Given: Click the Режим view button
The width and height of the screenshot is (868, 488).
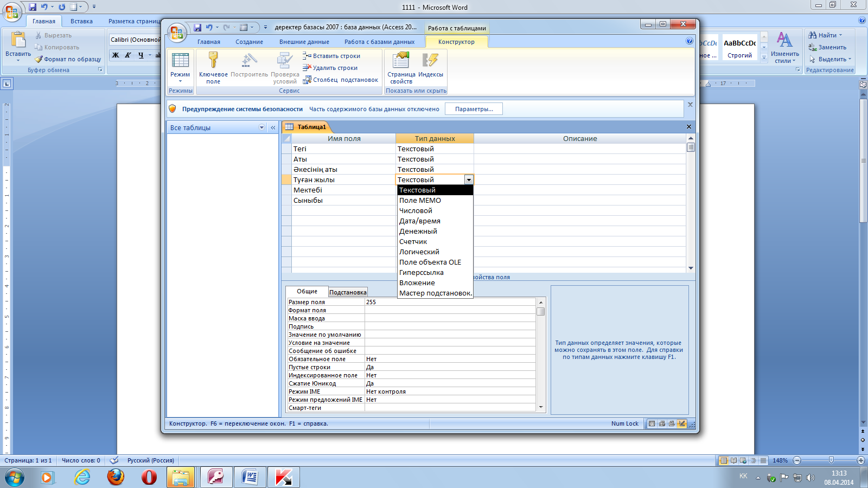Looking at the screenshot, I should point(180,68).
